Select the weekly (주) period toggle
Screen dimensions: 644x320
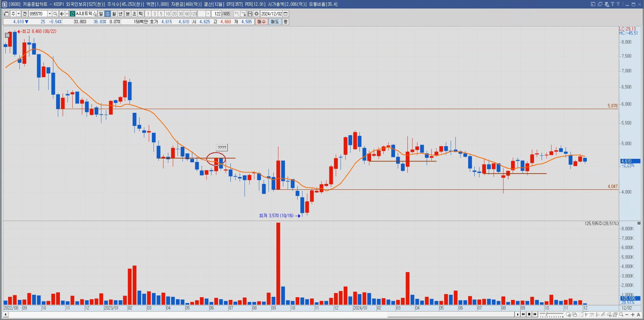pyautogui.click(x=107, y=14)
